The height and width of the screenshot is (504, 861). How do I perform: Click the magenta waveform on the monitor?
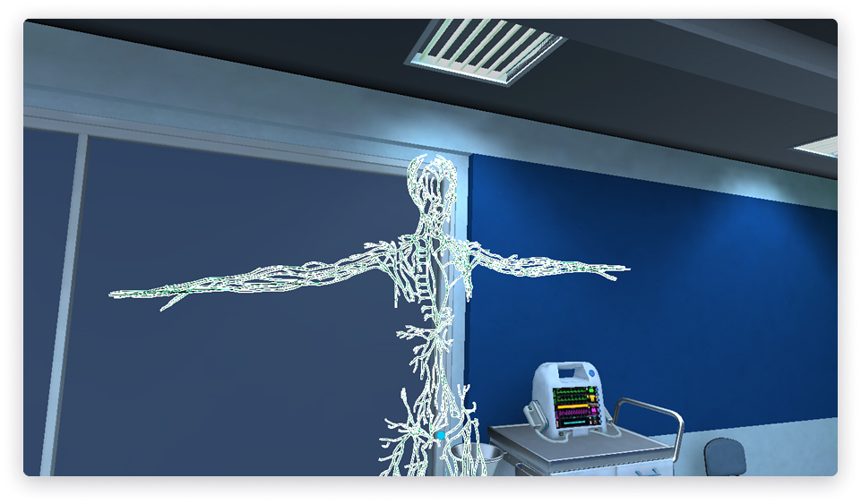pyautogui.click(x=574, y=411)
